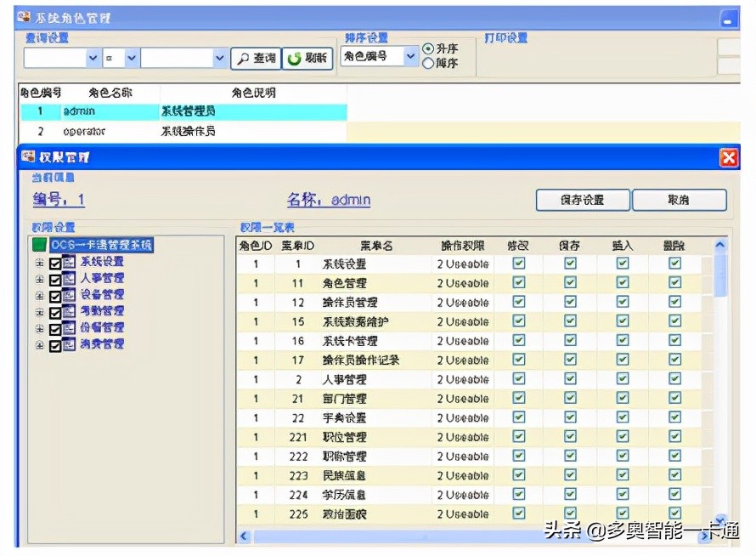Click the green refresh icon on the 刷新 button
756x556 pixels.
tap(294, 58)
